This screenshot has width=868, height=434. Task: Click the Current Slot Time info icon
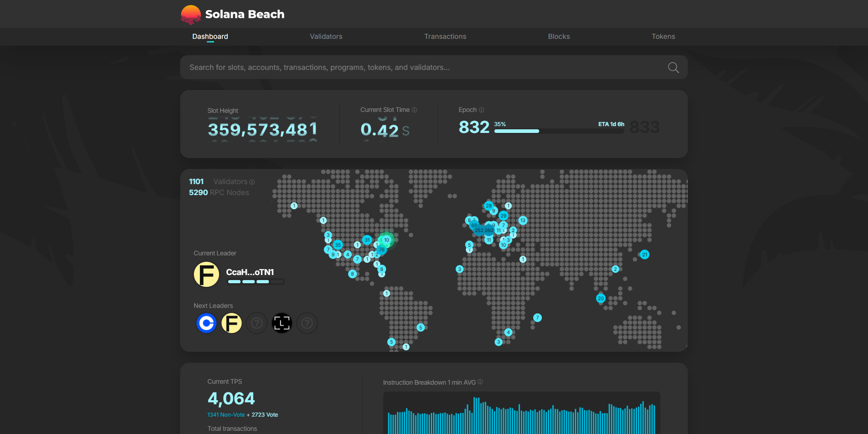(x=414, y=110)
